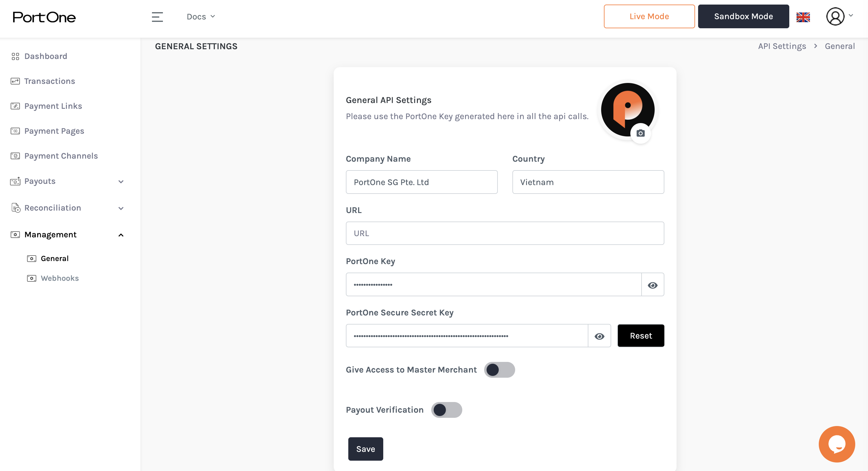Click the Webhooks submenu icon
Screen dimensions: 868x471
(31, 278)
